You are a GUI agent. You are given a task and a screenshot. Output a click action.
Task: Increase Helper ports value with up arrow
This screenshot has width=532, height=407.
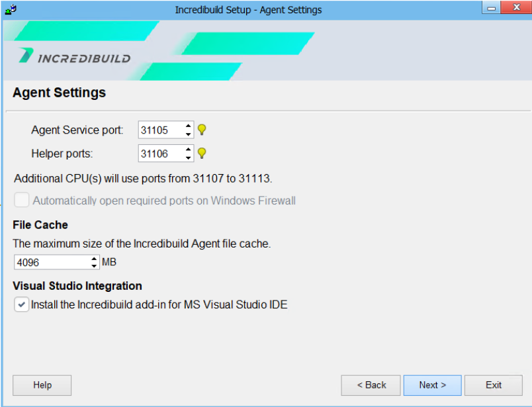point(189,150)
